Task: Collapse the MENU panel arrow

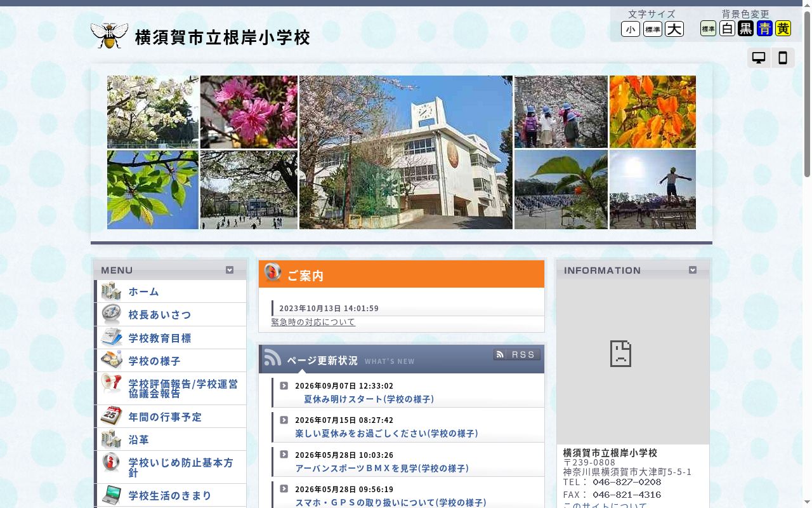Action: coord(230,270)
